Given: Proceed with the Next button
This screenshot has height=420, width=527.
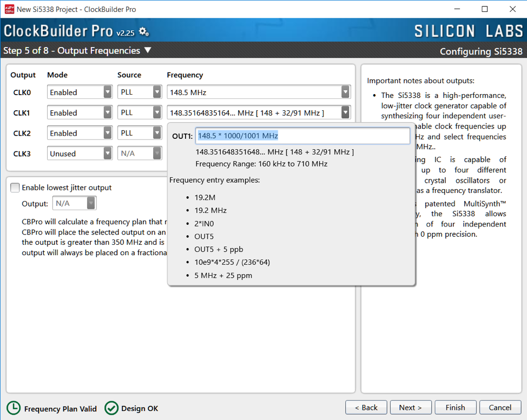Looking at the screenshot, I should [410, 408].
